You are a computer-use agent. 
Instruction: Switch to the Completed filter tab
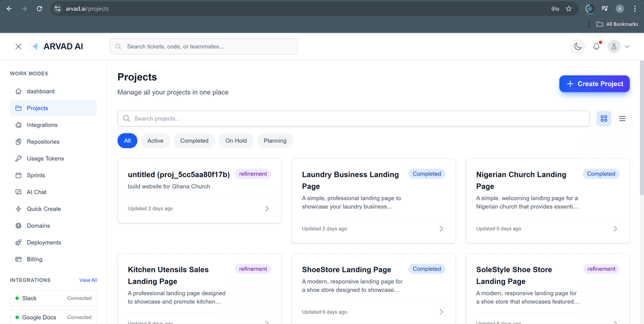point(194,140)
